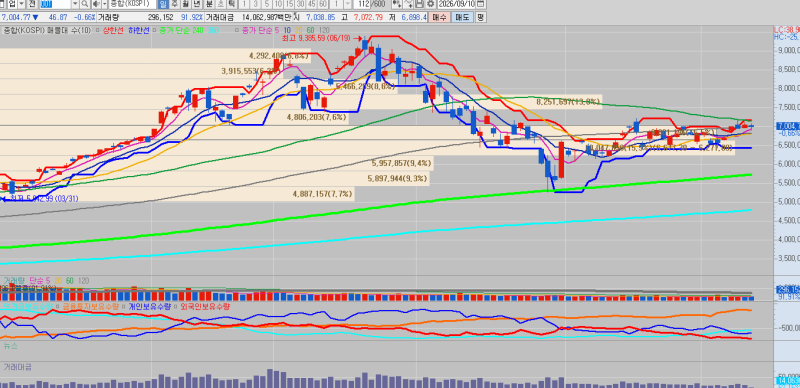The height and width of the screenshot is (388, 800).
Task: Choose the 60 interval button
Action: (x=323, y=4)
